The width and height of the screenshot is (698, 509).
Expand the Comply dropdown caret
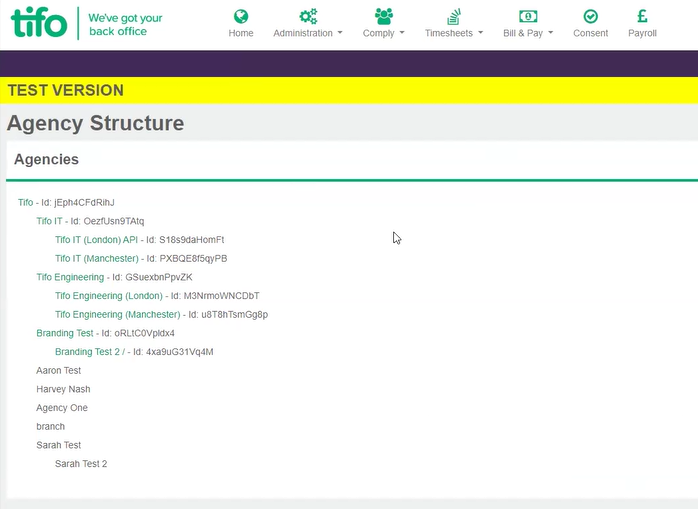pyautogui.click(x=402, y=33)
